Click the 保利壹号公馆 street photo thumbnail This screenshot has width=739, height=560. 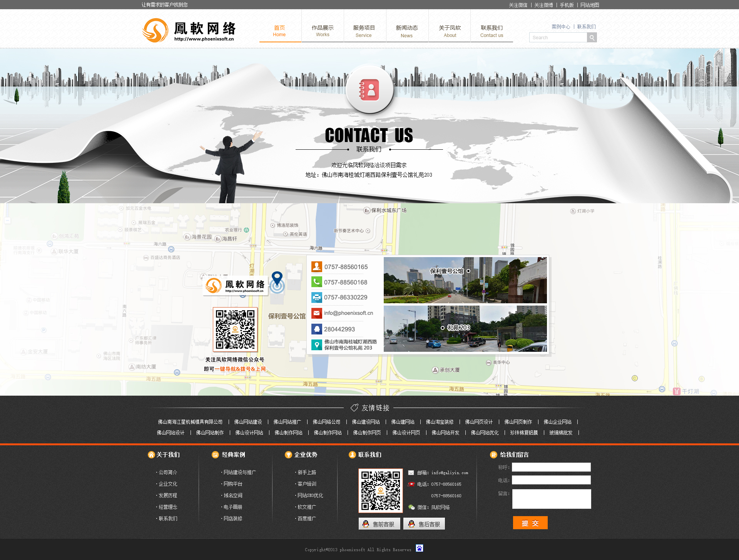coord(465,280)
